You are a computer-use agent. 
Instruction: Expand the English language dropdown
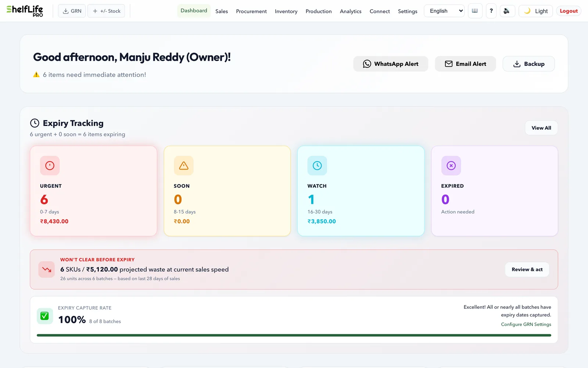coord(444,11)
